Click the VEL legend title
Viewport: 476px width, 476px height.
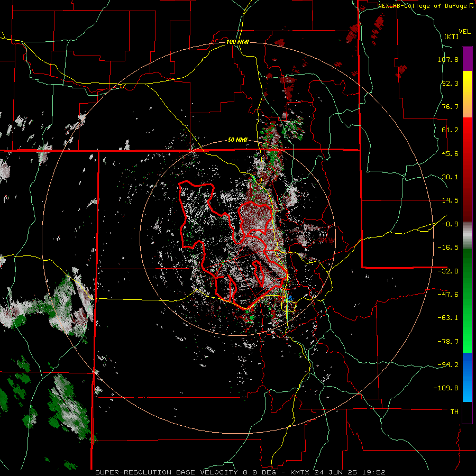(x=464, y=32)
